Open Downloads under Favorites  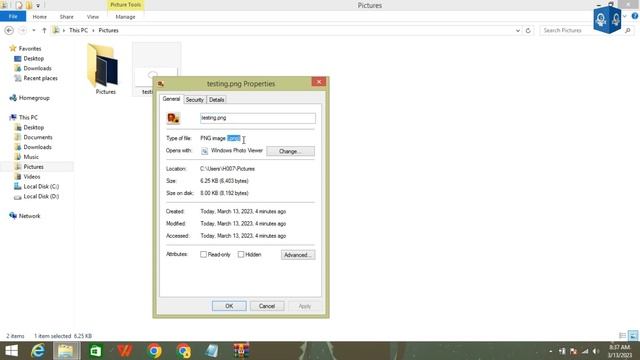[37, 68]
